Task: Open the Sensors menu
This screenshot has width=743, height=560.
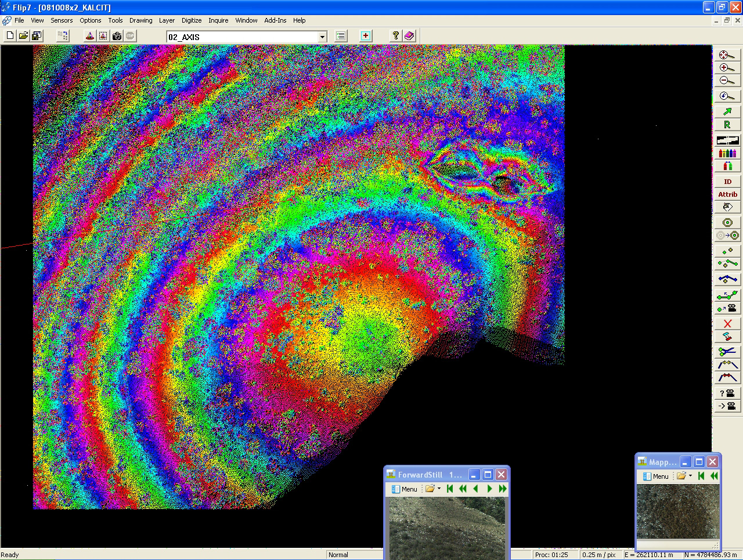Action: pyautogui.click(x=62, y=20)
